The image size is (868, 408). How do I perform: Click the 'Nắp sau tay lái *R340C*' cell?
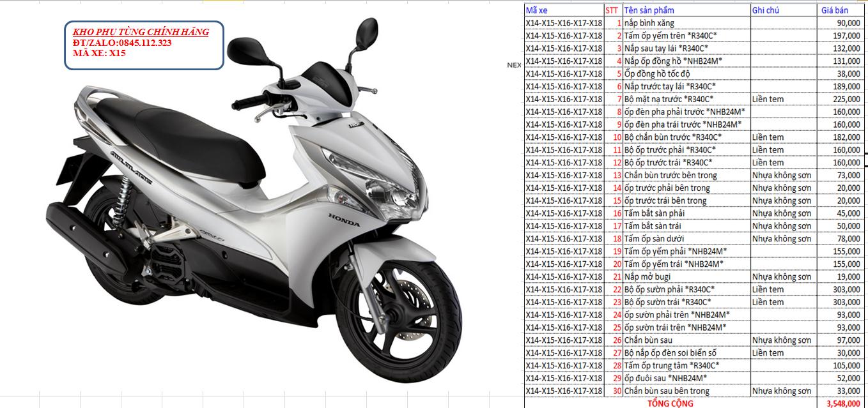[686, 49]
